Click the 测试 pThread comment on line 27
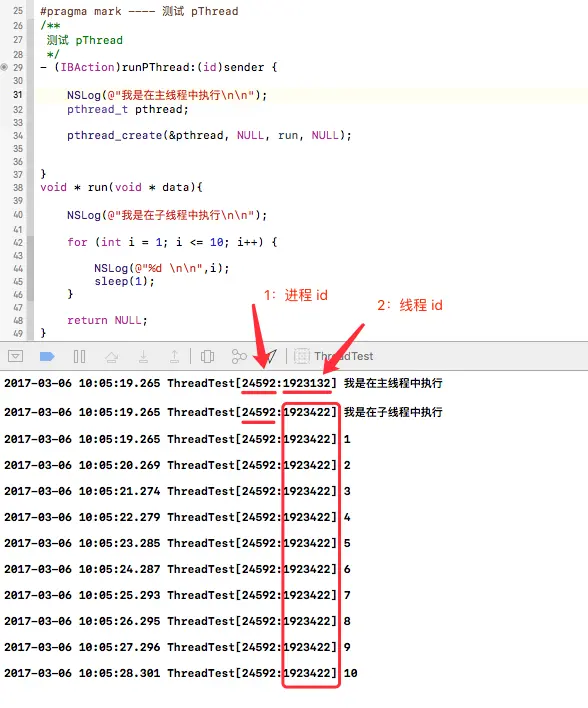This screenshot has width=588, height=708. pos(84,40)
